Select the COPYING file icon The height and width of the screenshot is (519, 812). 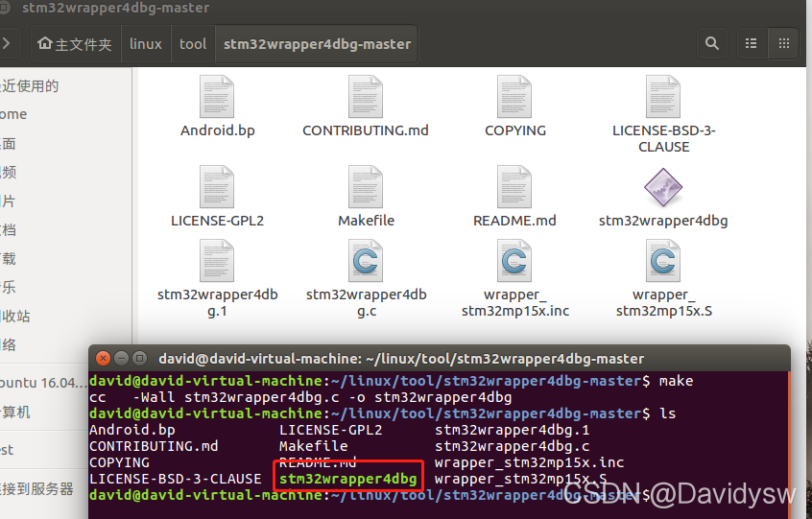click(514, 97)
